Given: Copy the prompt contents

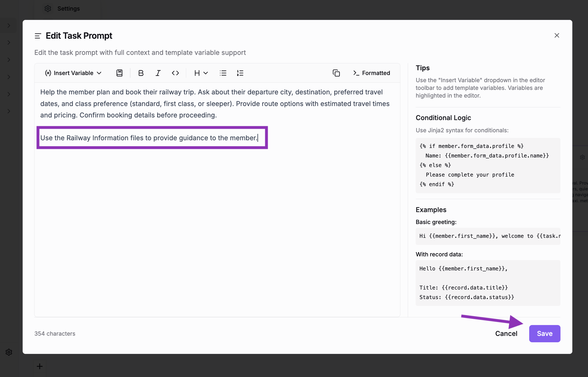Looking at the screenshot, I should [336, 73].
